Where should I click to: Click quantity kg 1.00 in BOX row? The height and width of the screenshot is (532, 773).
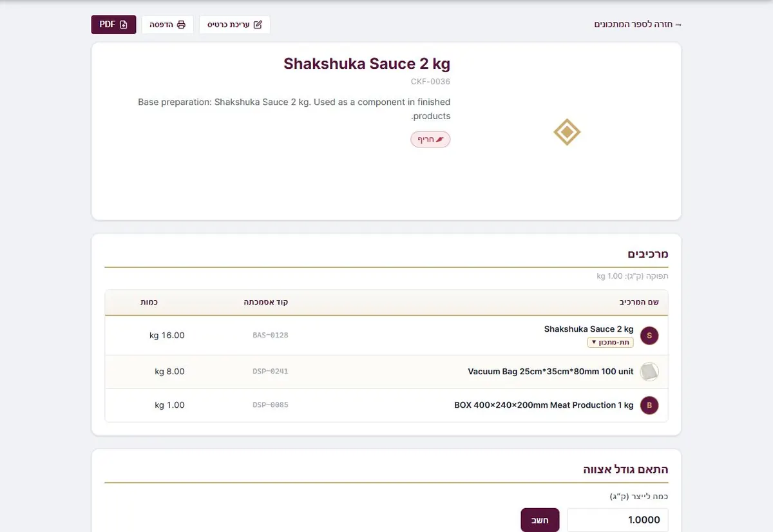pos(169,405)
